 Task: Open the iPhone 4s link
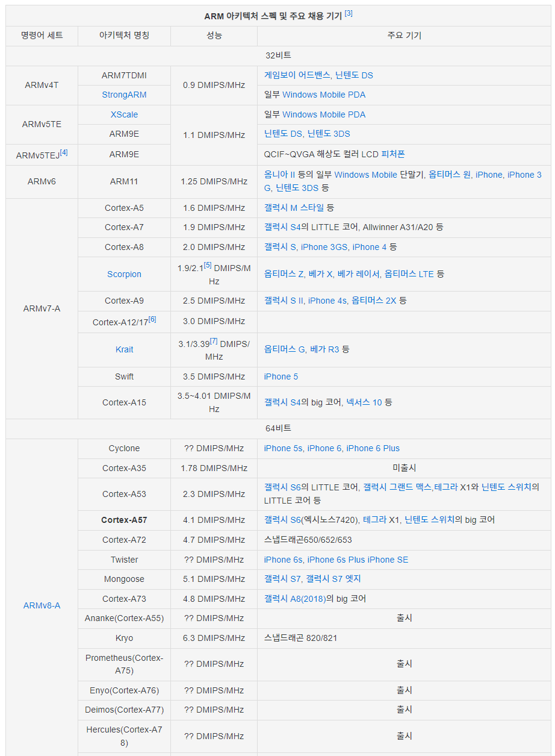click(x=327, y=301)
